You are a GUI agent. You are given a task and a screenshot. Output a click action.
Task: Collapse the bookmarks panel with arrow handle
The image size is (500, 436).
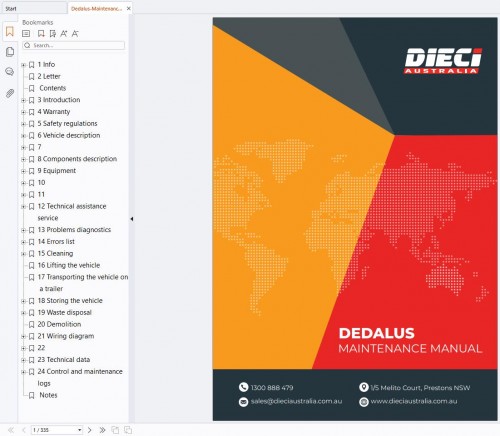tap(132, 219)
